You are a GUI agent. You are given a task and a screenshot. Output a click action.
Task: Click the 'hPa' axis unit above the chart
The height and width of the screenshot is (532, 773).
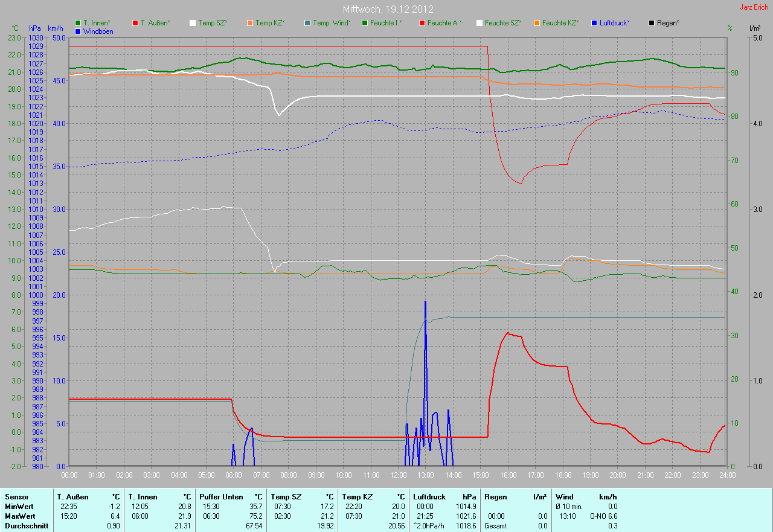click(35, 28)
